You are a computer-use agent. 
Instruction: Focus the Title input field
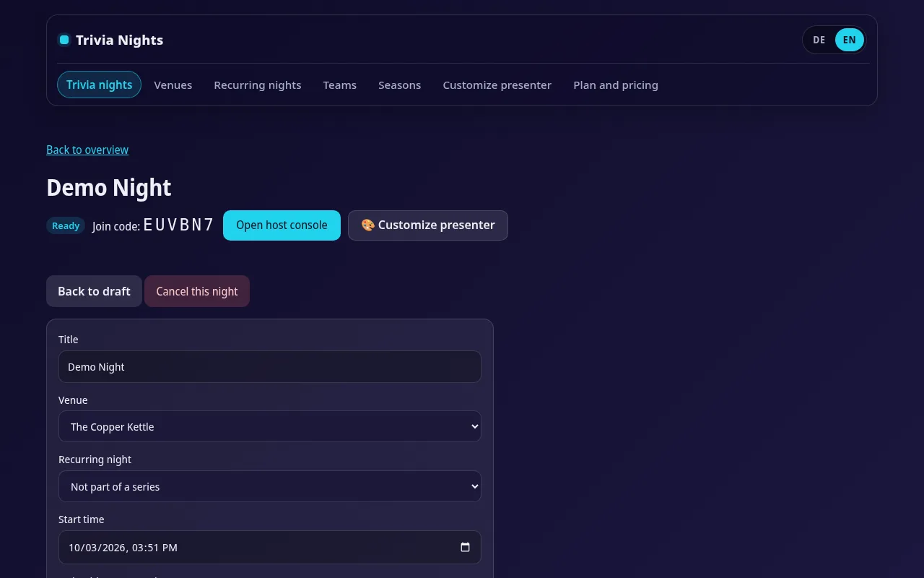[270, 367]
